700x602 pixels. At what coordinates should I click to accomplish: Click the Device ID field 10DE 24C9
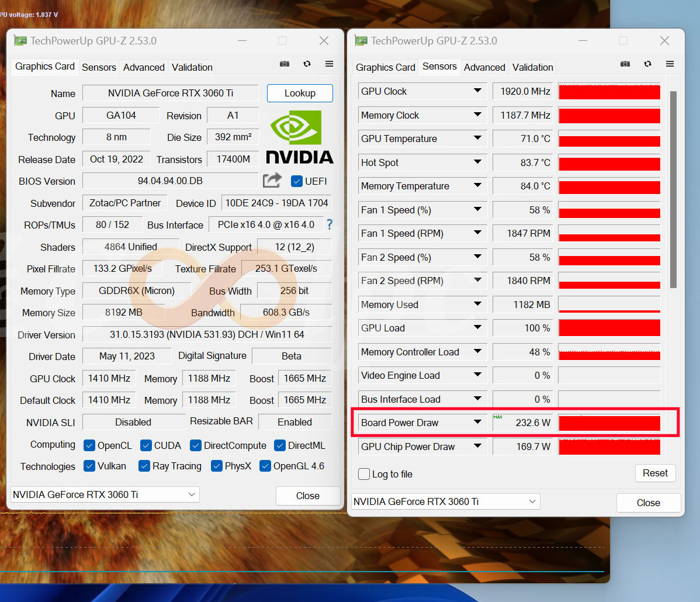click(x=276, y=203)
